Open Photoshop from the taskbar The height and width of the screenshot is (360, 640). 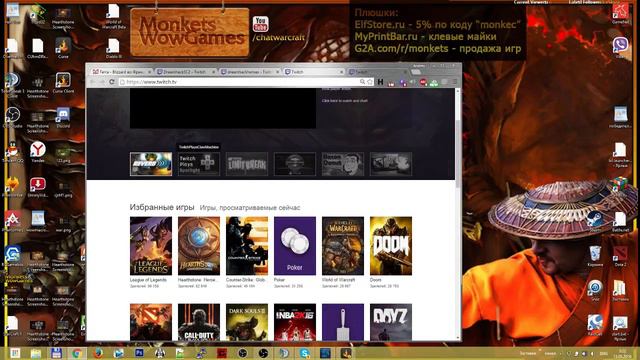coord(139,353)
